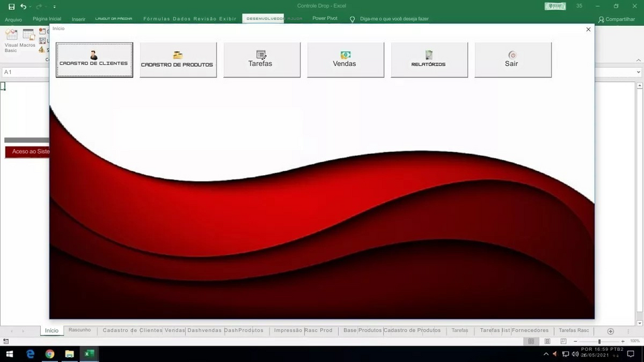Image resolution: width=644 pixels, height=362 pixels.
Task: Click 'Diga-me o que você deseja fazer' search box
Action: click(x=394, y=19)
